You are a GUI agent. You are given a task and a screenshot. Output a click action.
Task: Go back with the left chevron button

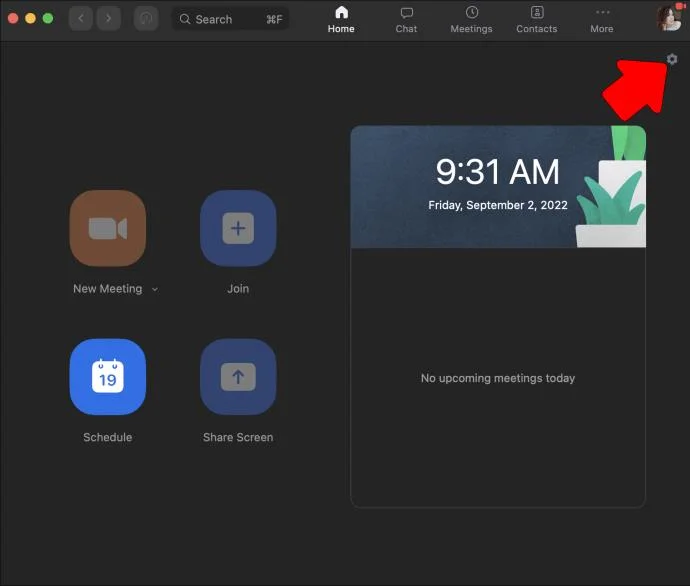(81, 18)
